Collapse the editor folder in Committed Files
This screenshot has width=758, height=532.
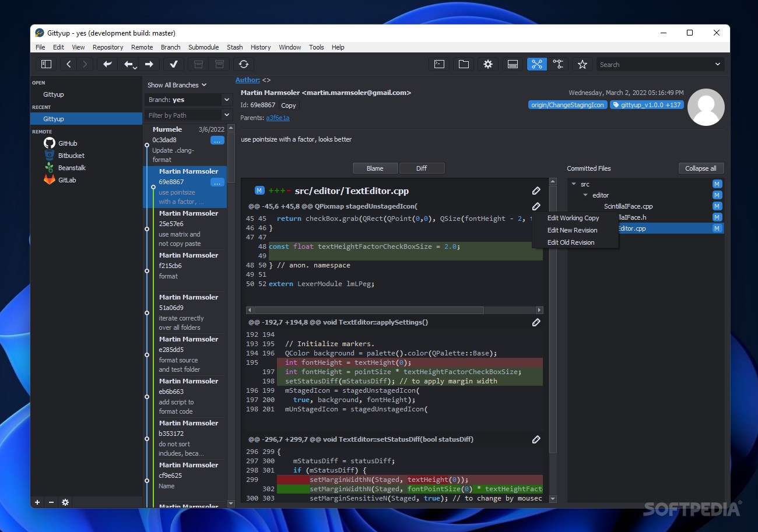(x=585, y=195)
